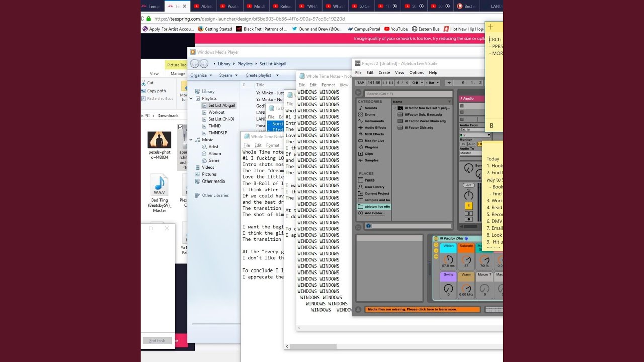The image size is (644, 362).
Task: Click the Ableton browser search field
Action: pyautogui.click(x=409, y=94)
